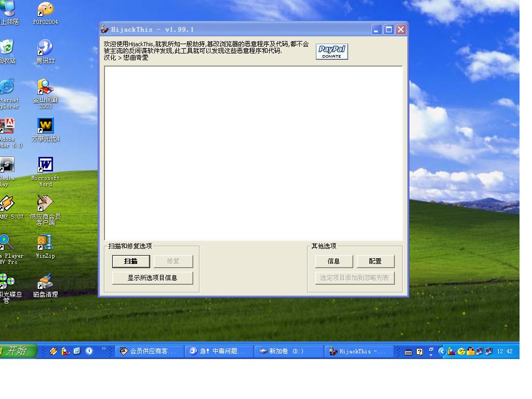Expand hidden tray icons arrow

[442, 352]
